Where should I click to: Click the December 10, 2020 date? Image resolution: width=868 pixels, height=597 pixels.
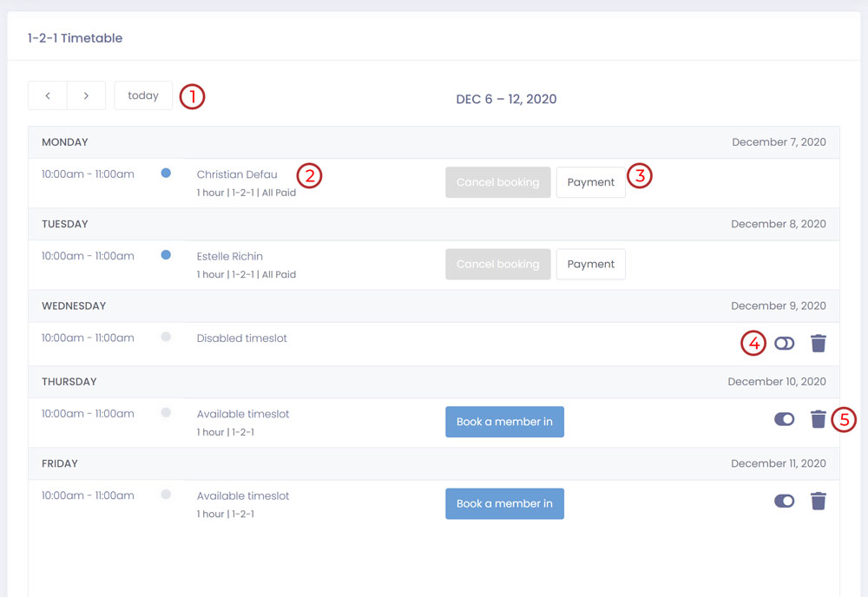777,382
